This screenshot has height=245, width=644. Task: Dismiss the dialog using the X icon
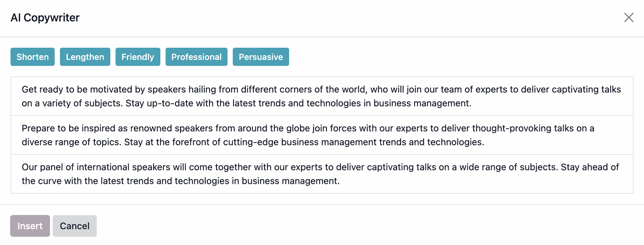(x=629, y=17)
